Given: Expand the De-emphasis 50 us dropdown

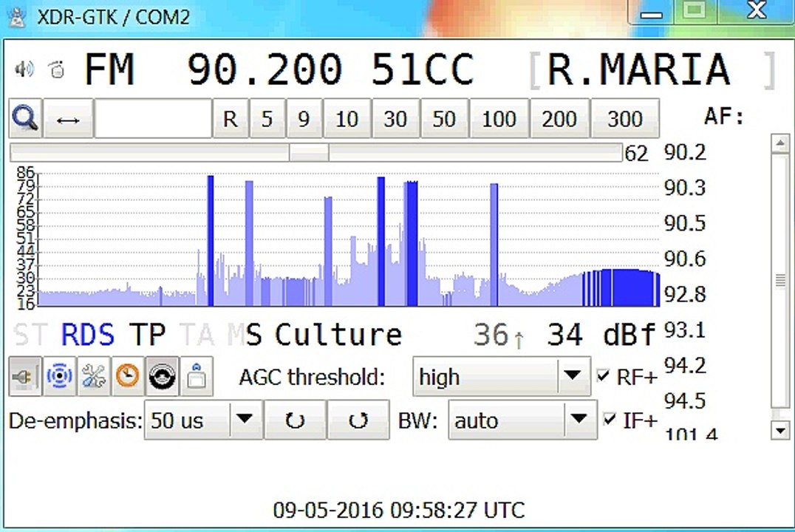Looking at the screenshot, I should [x=203, y=420].
